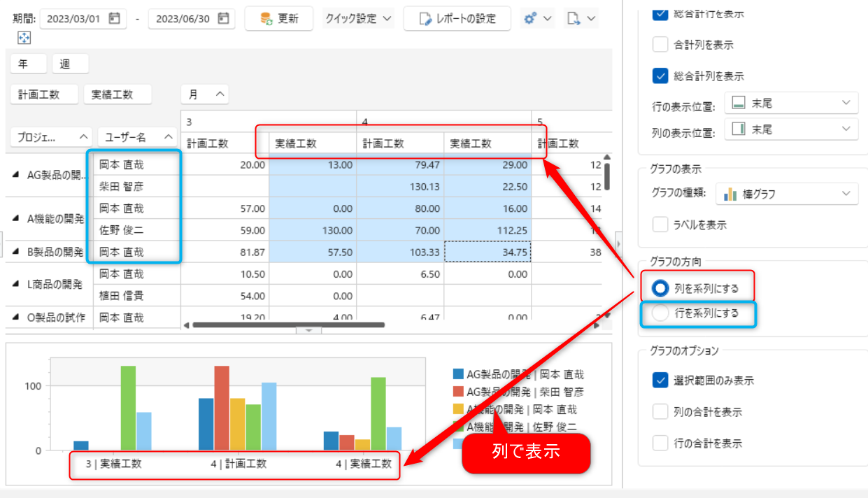The width and height of the screenshot is (868, 498).
Task: Open the gear settings dropdown
Action: [537, 19]
